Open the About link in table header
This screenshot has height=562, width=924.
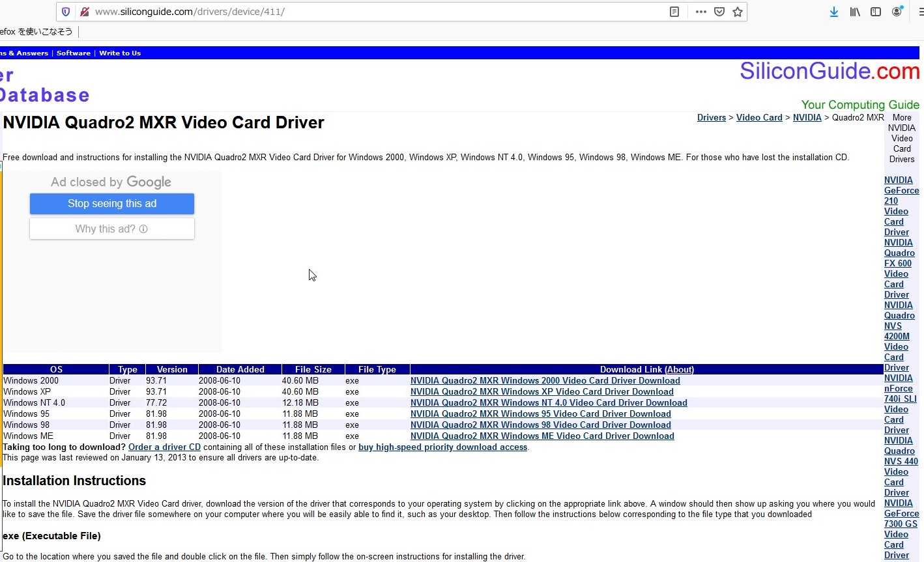[679, 369]
